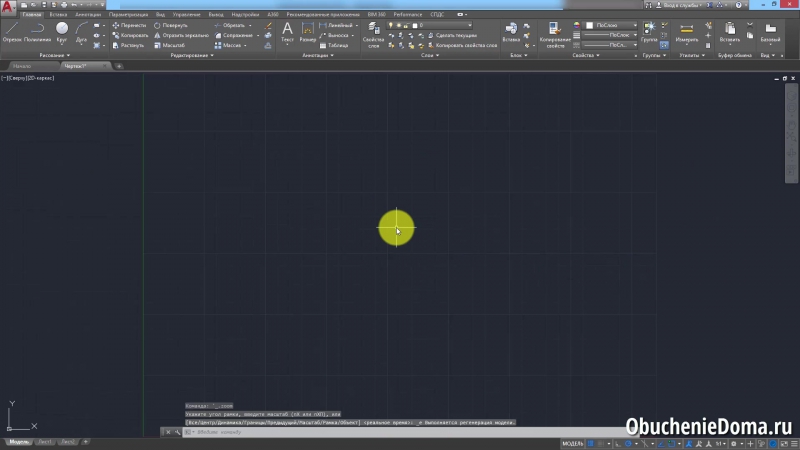Screen dimensions: 800x450
Task: Click Сделать текущим button
Action: [x=452, y=35]
